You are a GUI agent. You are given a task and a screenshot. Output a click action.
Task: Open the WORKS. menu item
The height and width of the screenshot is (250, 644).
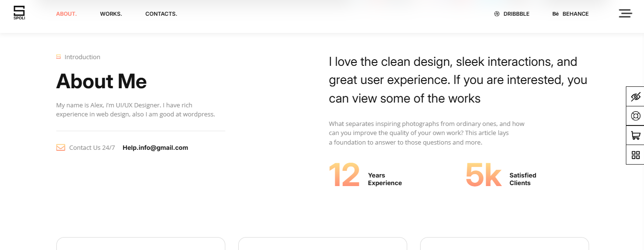[x=111, y=14]
